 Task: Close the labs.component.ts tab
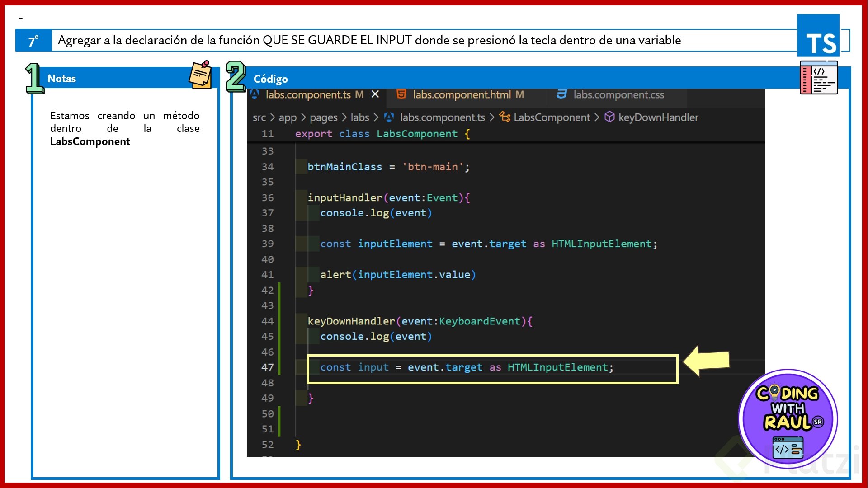tap(375, 94)
